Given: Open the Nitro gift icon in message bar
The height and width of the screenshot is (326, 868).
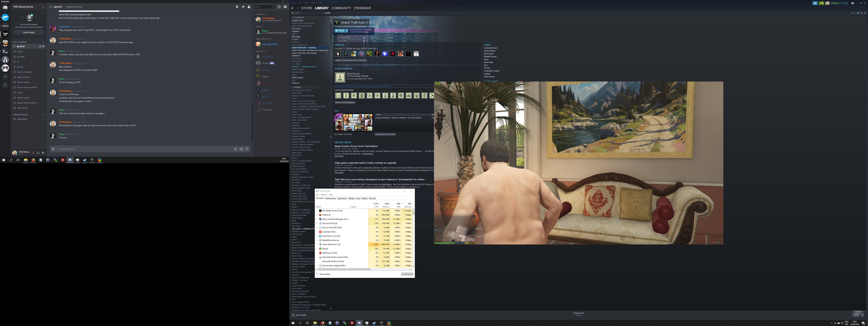Looking at the screenshot, I should [236, 149].
